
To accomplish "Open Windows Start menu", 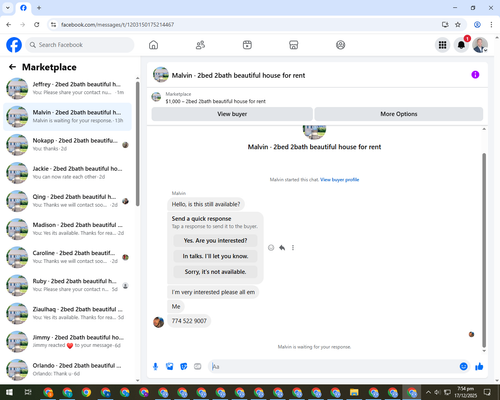I will pos(9,392).
